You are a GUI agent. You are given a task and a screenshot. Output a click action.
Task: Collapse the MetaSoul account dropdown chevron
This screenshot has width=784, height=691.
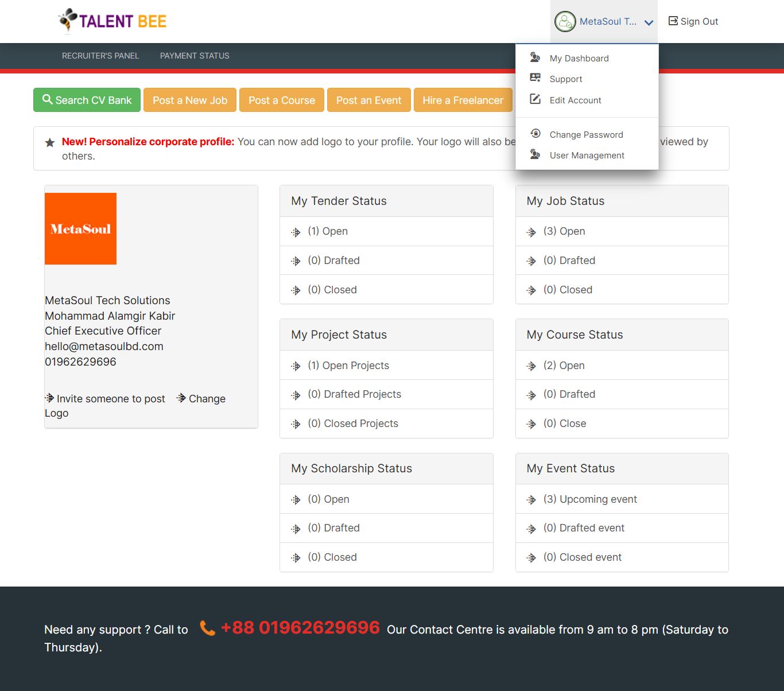649,22
